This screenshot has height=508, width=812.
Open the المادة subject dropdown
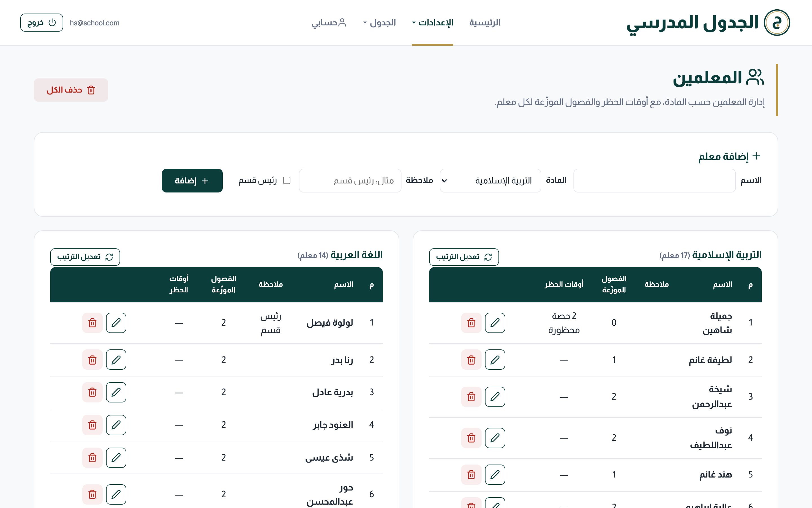click(490, 180)
